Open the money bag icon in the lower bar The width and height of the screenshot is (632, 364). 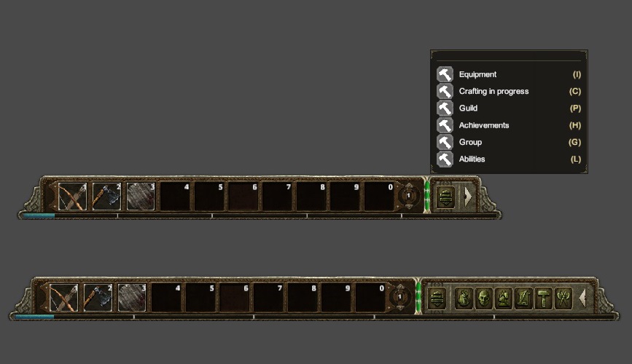(x=464, y=298)
